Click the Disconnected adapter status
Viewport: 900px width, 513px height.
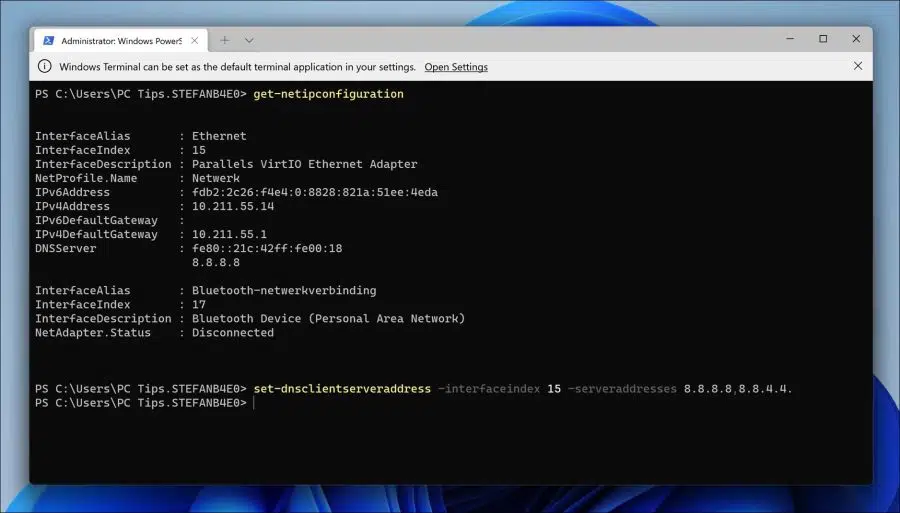[x=233, y=333]
